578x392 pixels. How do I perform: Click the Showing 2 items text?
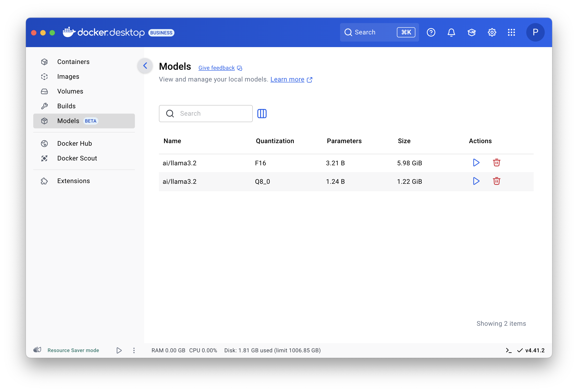tap(501, 324)
